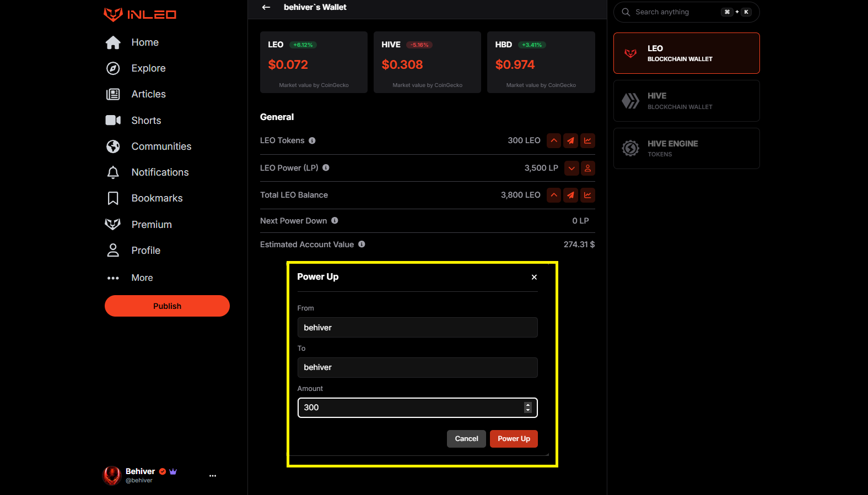
Task: Click HBD +3.41% change badge
Action: tap(532, 45)
